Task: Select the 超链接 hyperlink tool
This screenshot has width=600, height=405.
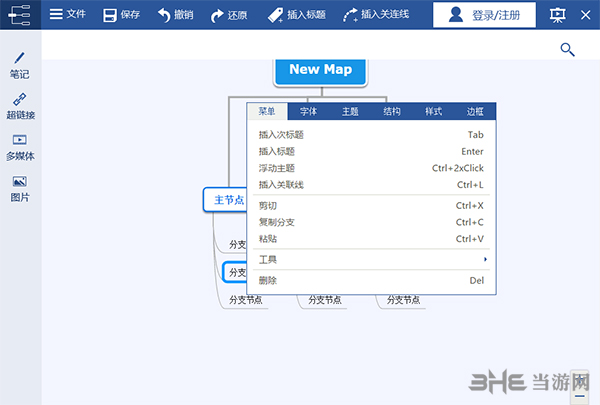Action: 20,106
